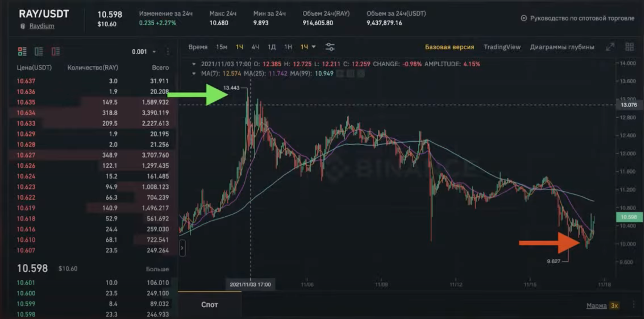The height and width of the screenshot is (319, 644).
Task: Select sell order at price 10.610
Action: pyautogui.click(x=93, y=240)
